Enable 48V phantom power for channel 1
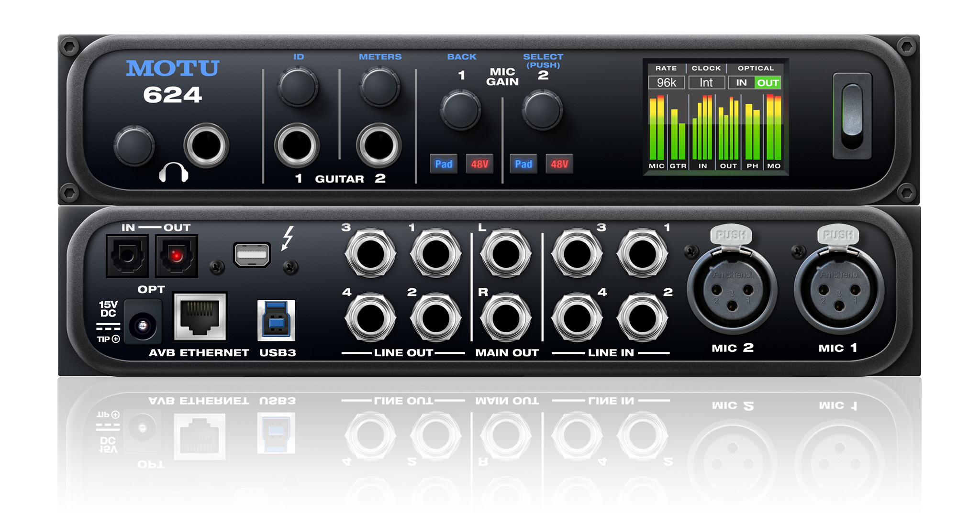The image size is (980, 513). pyautogui.click(x=479, y=164)
